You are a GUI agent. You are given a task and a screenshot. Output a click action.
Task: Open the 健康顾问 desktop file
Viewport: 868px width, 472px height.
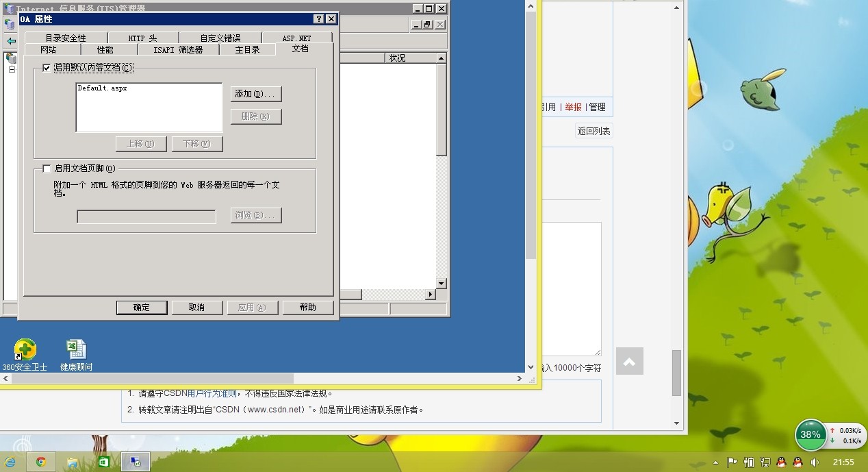76,355
